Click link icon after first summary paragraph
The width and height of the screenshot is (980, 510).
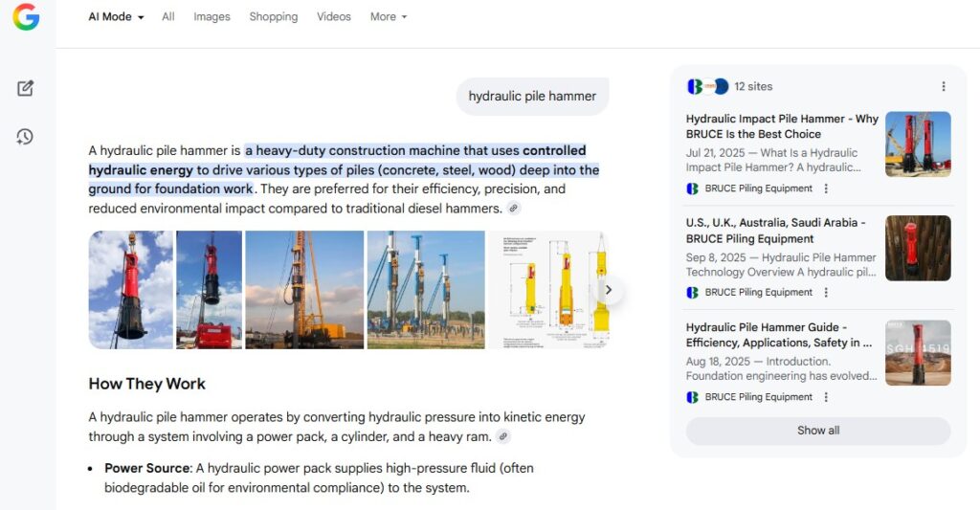point(514,209)
